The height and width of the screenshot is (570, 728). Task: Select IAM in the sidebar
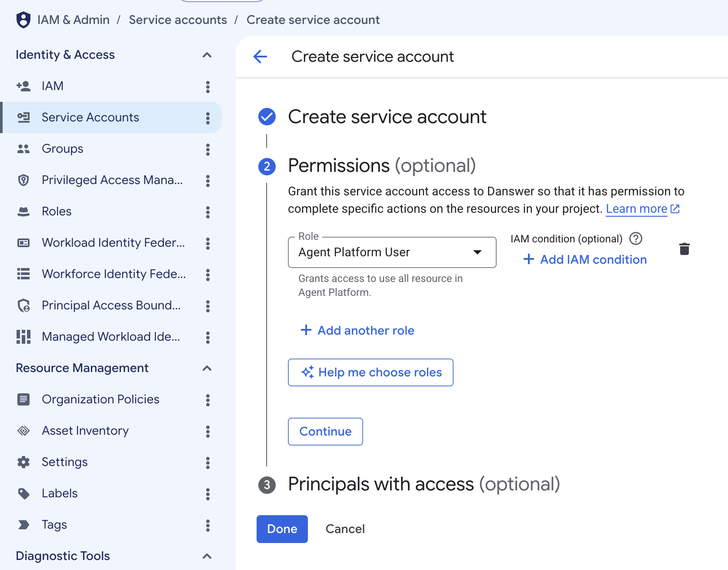(x=111, y=86)
